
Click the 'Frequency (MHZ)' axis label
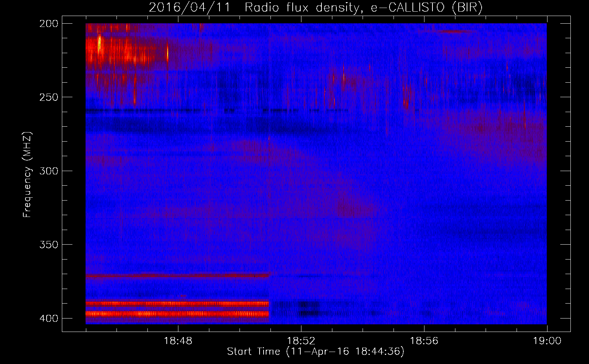click(x=27, y=174)
